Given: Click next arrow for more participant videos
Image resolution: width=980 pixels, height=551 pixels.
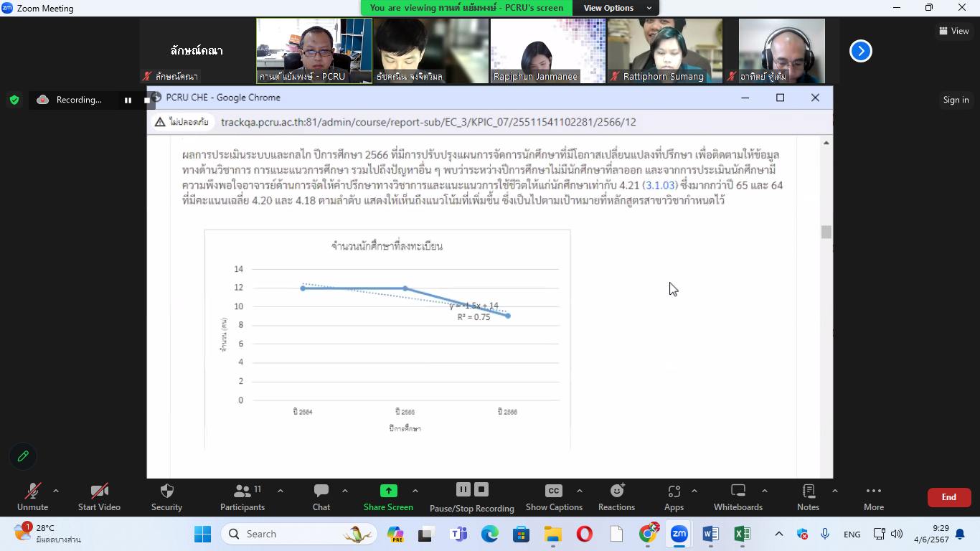Looking at the screenshot, I should click(x=860, y=51).
